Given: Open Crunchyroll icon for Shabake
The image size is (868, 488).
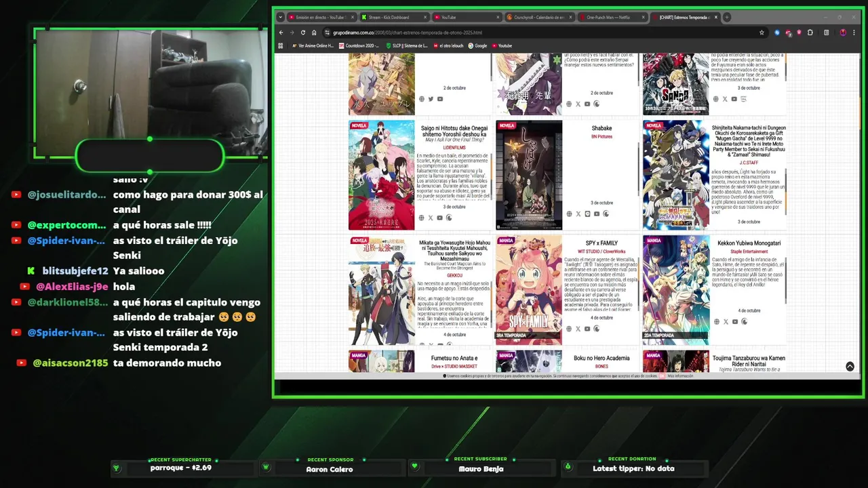Looking at the screenshot, I should (606, 213).
